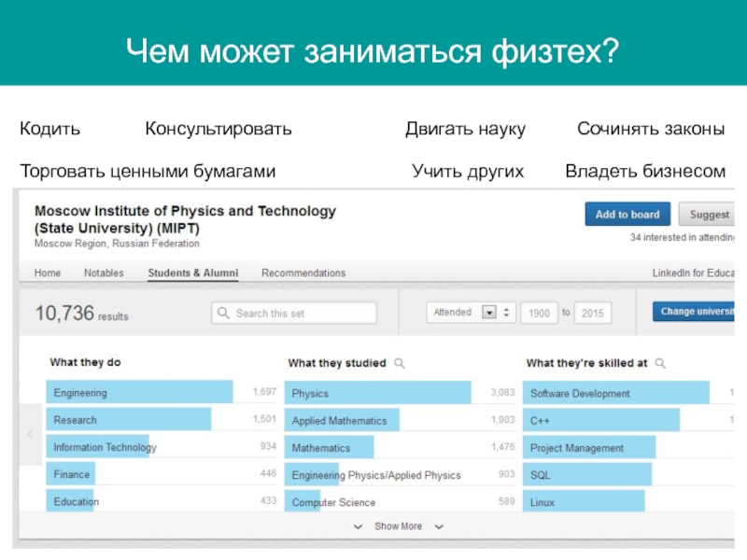Image resolution: width=747 pixels, height=560 pixels.
Task: Click the search icon beside What they're skilled at
Action: [x=660, y=363]
